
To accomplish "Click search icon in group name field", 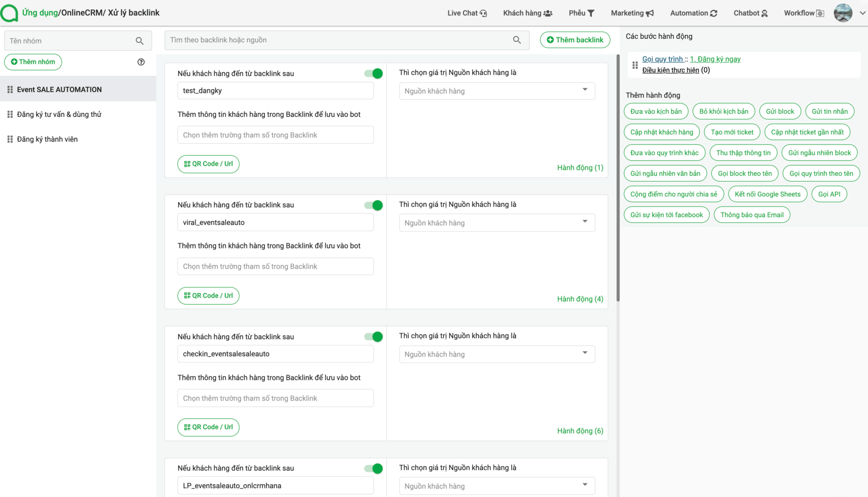I will 140,41.
